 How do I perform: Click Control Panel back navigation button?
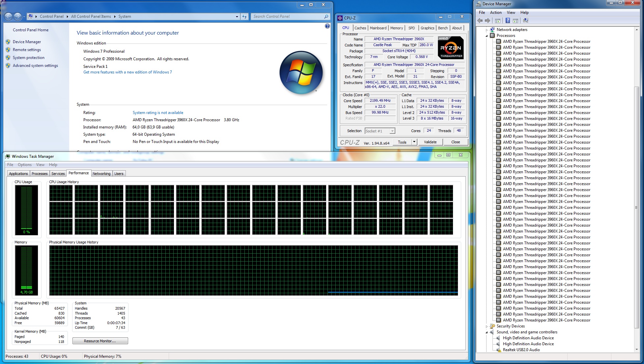(9, 16)
